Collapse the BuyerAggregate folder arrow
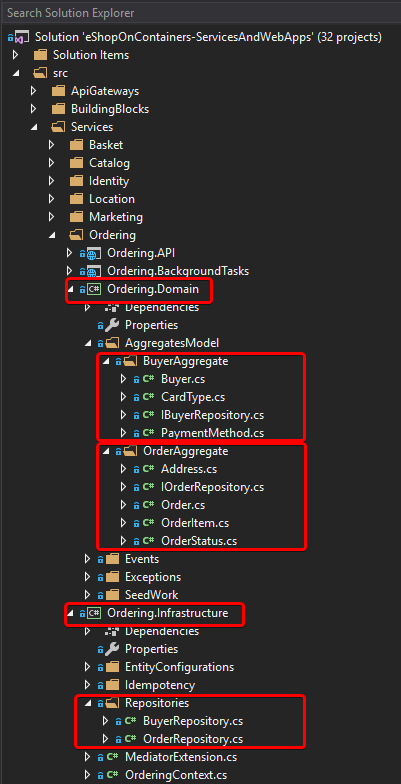 pyautogui.click(x=106, y=362)
